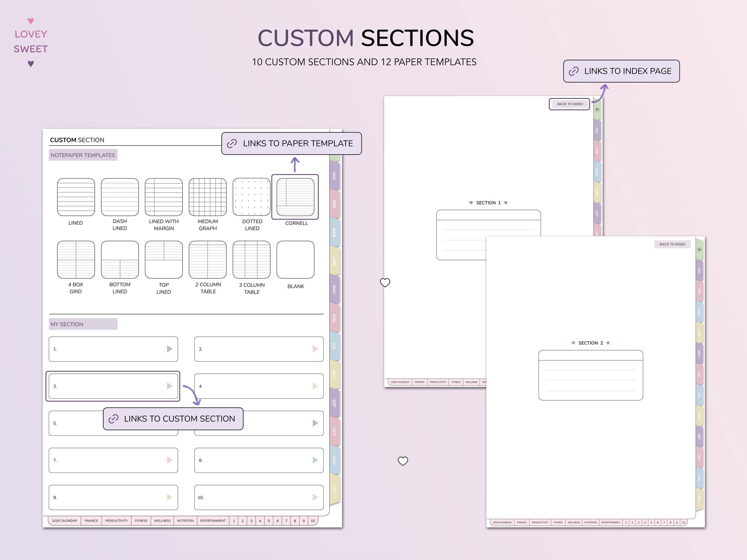Open the Nutrition tab on Section 2 page

[x=590, y=522]
